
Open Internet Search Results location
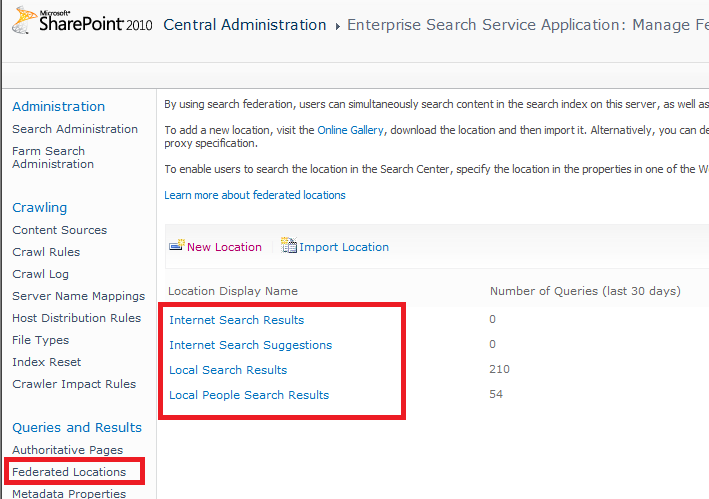tap(236, 320)
